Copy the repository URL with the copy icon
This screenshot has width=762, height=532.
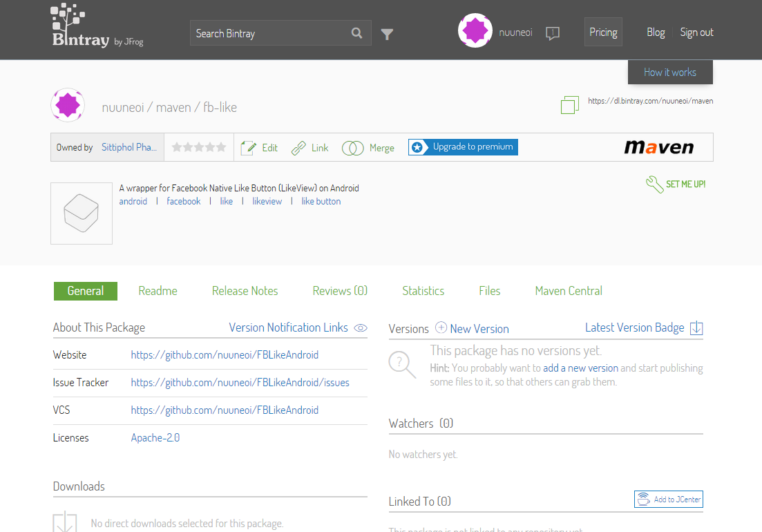coord(569,104)
